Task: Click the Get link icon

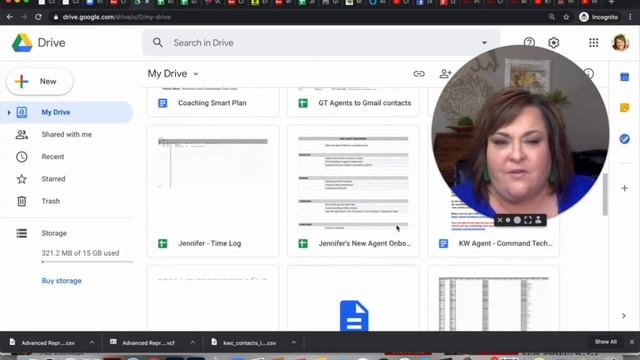Action: click(x=419, y=74)
